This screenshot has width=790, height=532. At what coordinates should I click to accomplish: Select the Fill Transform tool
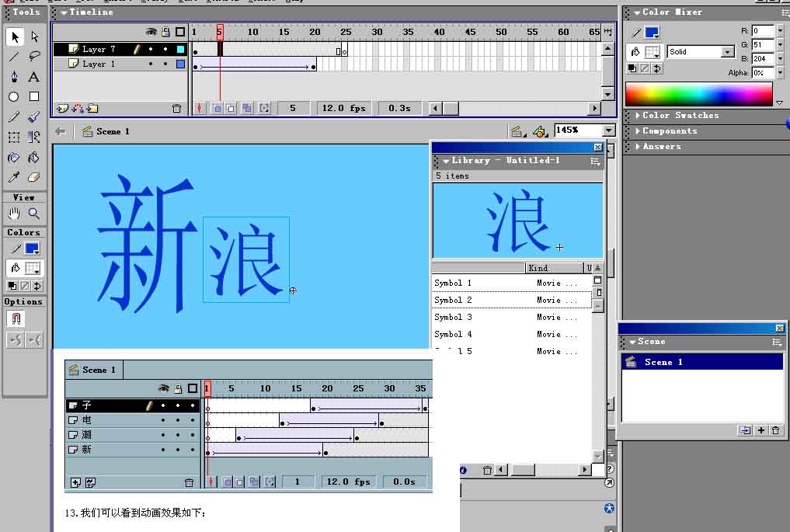(34, 137)
